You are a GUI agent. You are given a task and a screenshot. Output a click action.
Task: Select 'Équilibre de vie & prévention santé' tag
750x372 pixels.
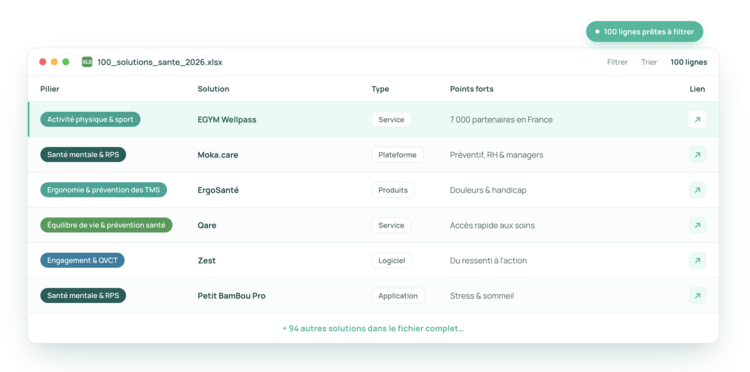click(x=106, y=225)
